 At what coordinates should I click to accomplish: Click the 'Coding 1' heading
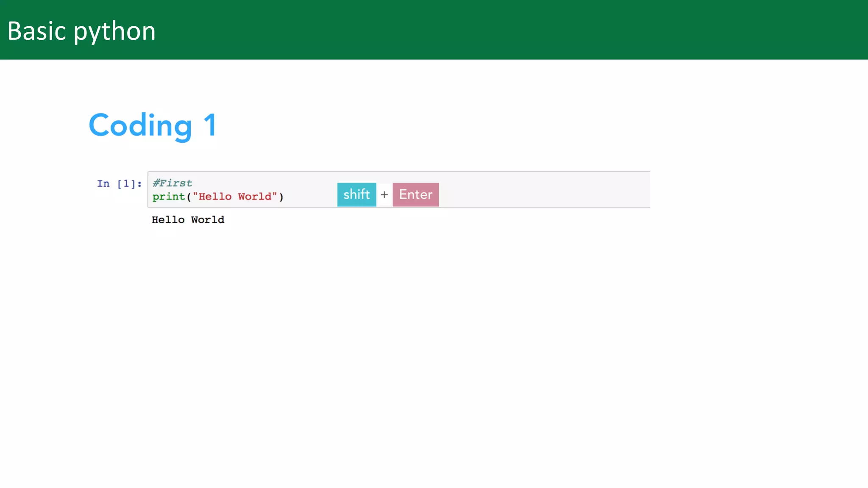tap(153, 125)
